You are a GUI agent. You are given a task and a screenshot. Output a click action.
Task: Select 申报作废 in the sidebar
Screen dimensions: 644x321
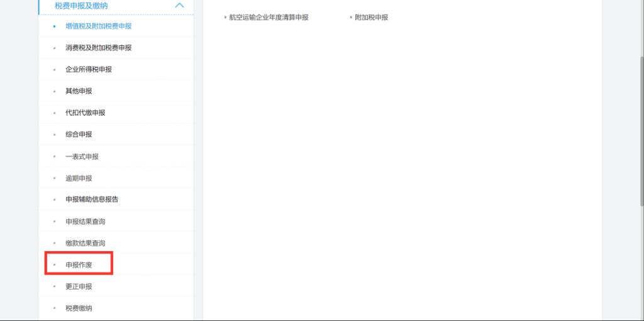click(x=79, y=265)
